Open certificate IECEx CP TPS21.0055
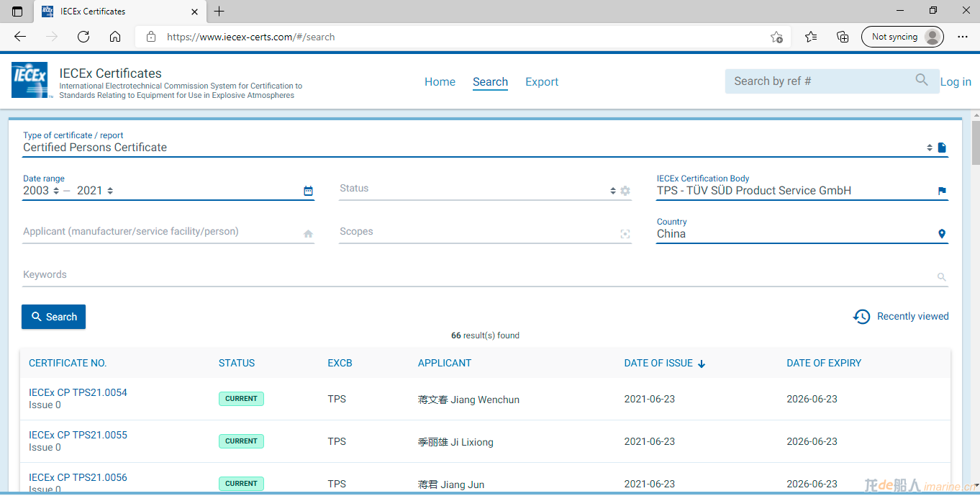The image size is (980, 496). pyautogui.click(x=78, y=436)
